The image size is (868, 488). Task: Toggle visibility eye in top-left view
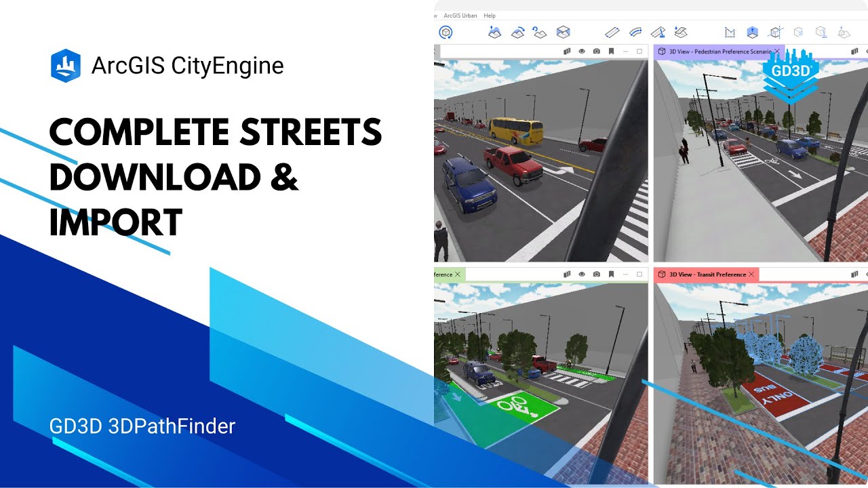click(581, 51)
